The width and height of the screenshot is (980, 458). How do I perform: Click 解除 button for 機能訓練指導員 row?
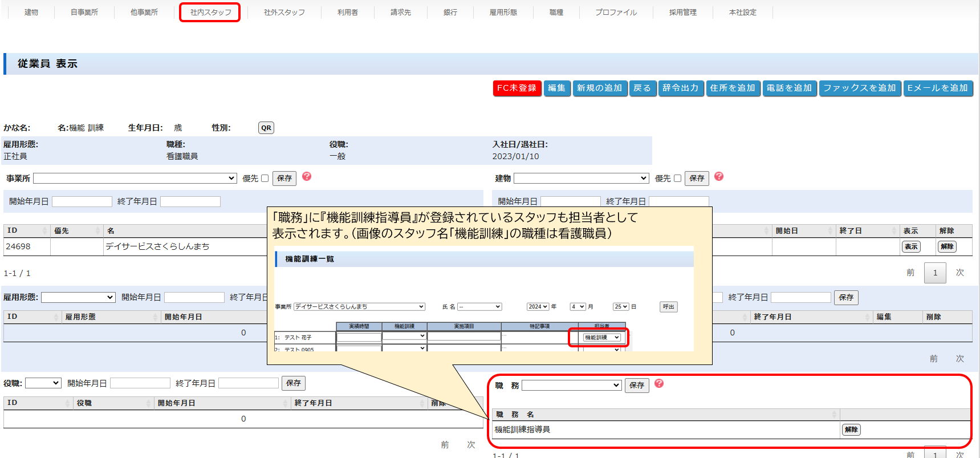pyautogui.click(x=851, y=430)
